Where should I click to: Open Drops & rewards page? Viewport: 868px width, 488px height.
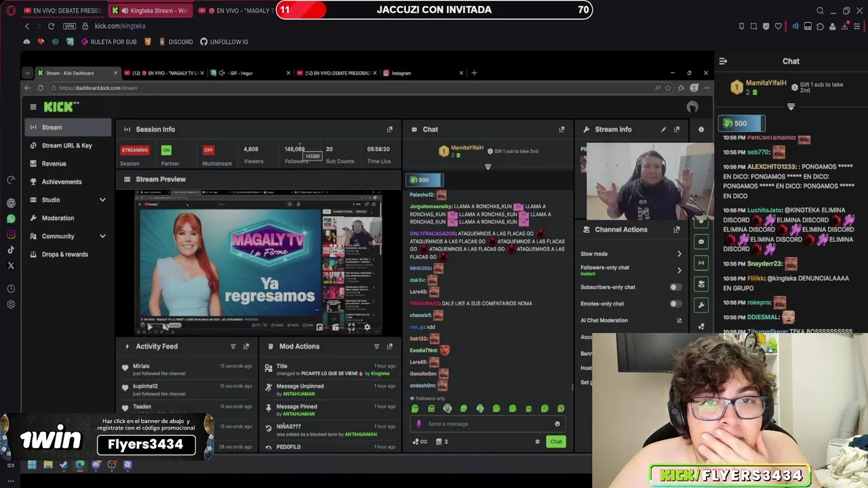point(69,255)
